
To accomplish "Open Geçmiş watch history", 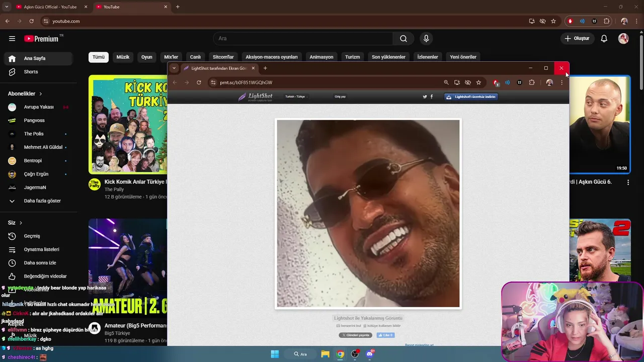I will (38, 236).
